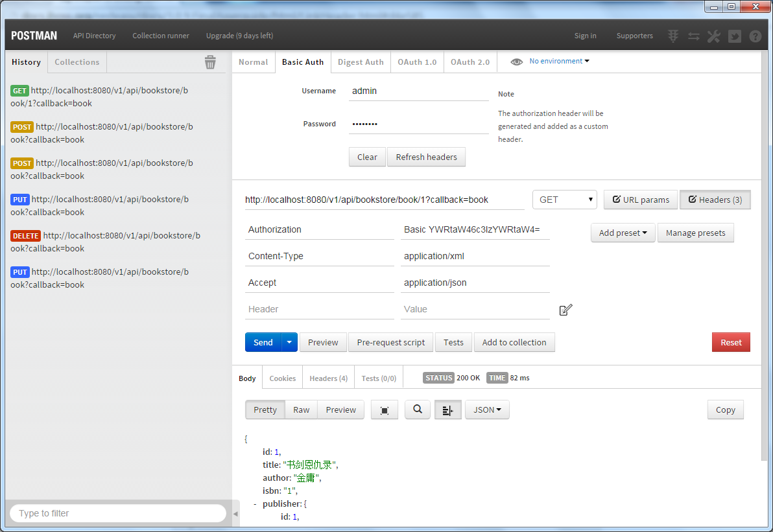The height and width of the screenshot is (532, 773).
Task: Click the Tests button beside Pre-request script
Action: 453,342
